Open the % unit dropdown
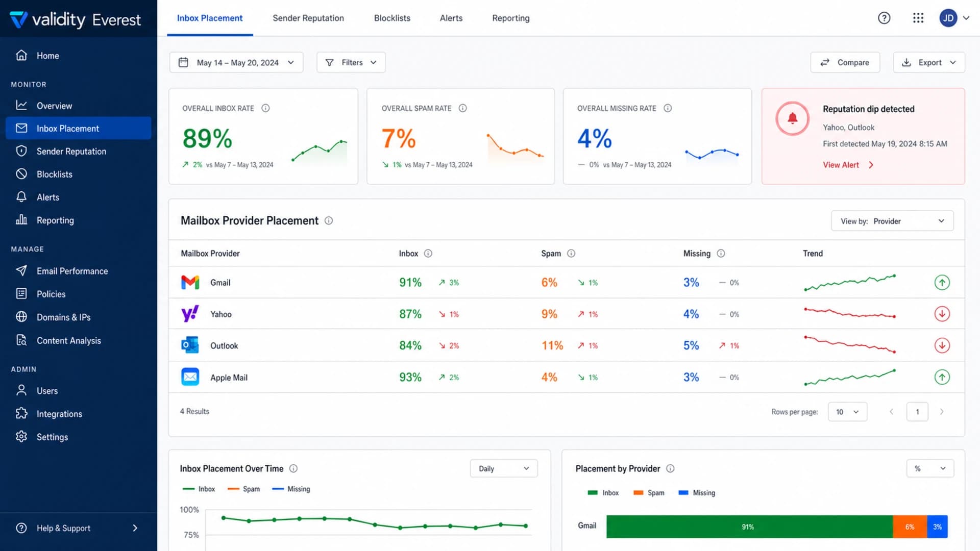Image resolution: width=980 pixels, height=551 pixels. (930, 468)
